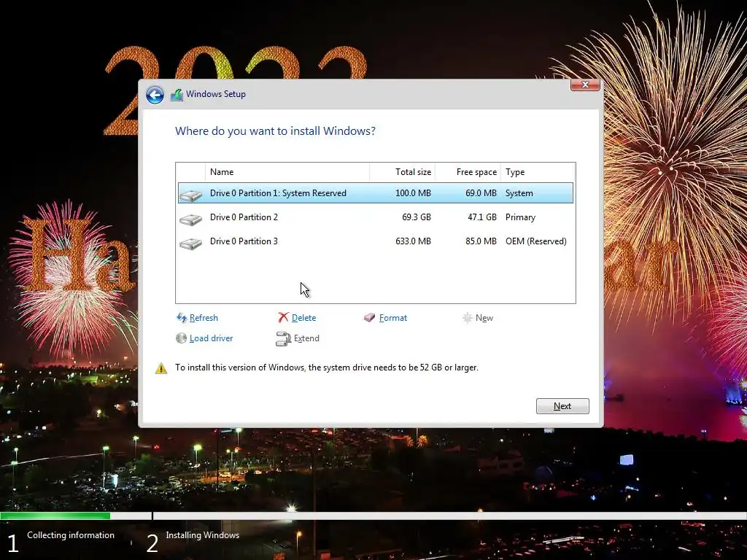747x560 pixels.
Task: Click the Refresh arrows icon
Action: [182, 318]
